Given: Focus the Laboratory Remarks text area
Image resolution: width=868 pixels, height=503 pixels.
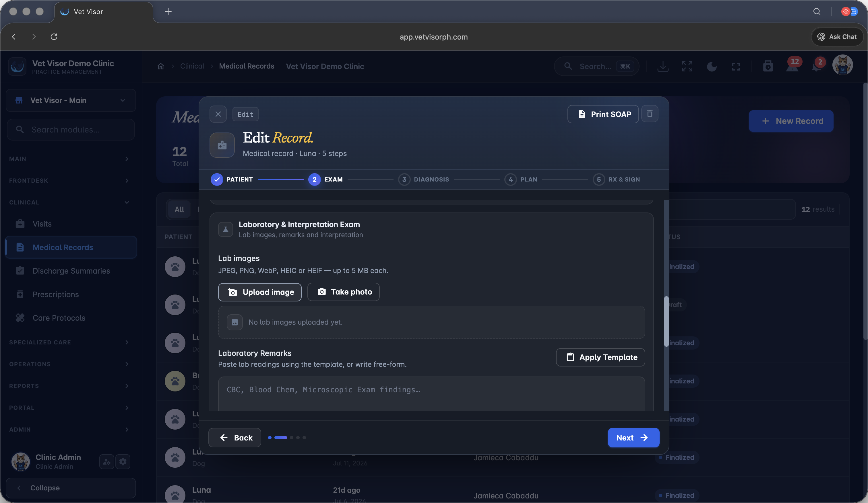Looking at the screenshot, I should 431,394.
